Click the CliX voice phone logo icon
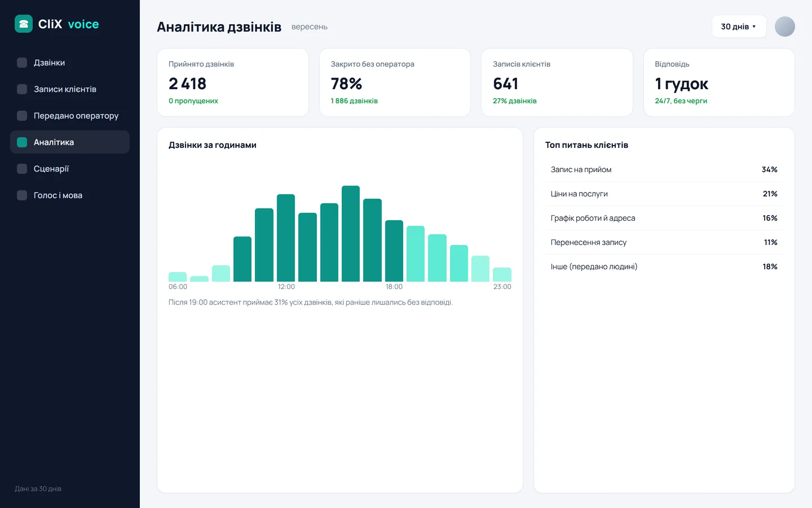The image size is (812, 508). pos(24,24)
